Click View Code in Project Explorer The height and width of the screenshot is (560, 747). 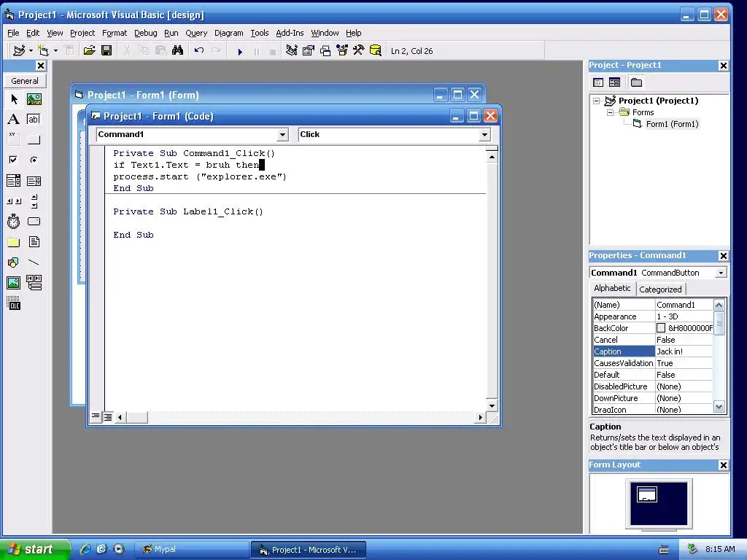tap(598, 82)
